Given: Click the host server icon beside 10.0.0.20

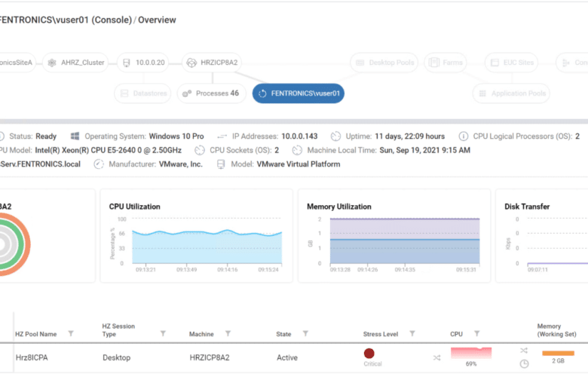Looking at the screenshot, I should point(127,63).
